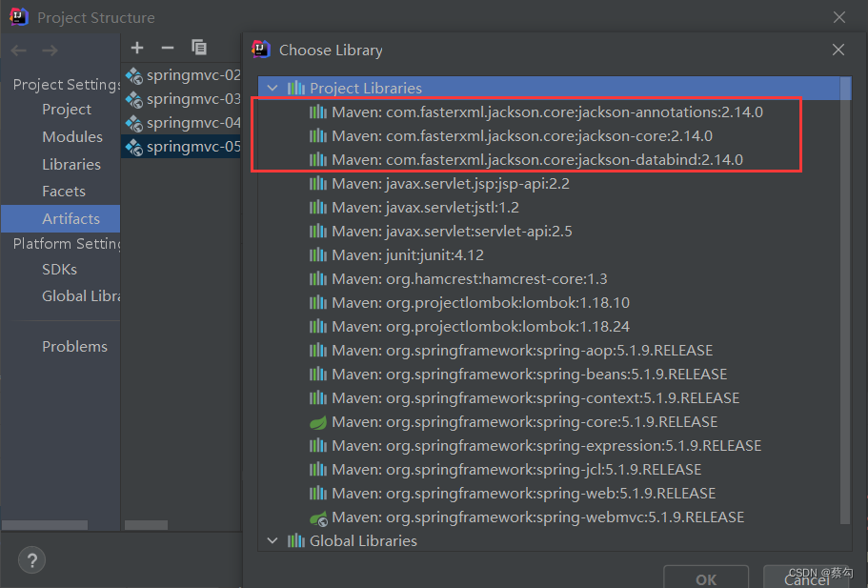
Task: Click the Help question mark icon
Action: tap(31, 560)
